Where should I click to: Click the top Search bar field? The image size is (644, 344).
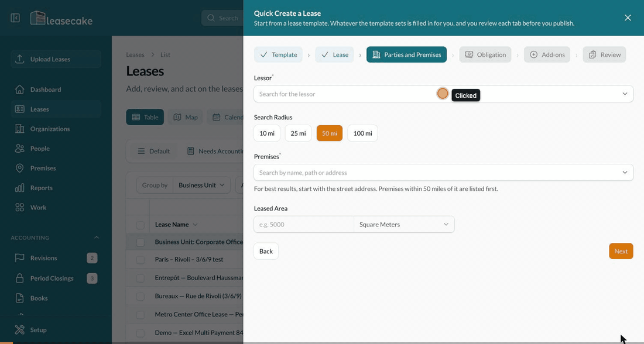pos(222,18)
